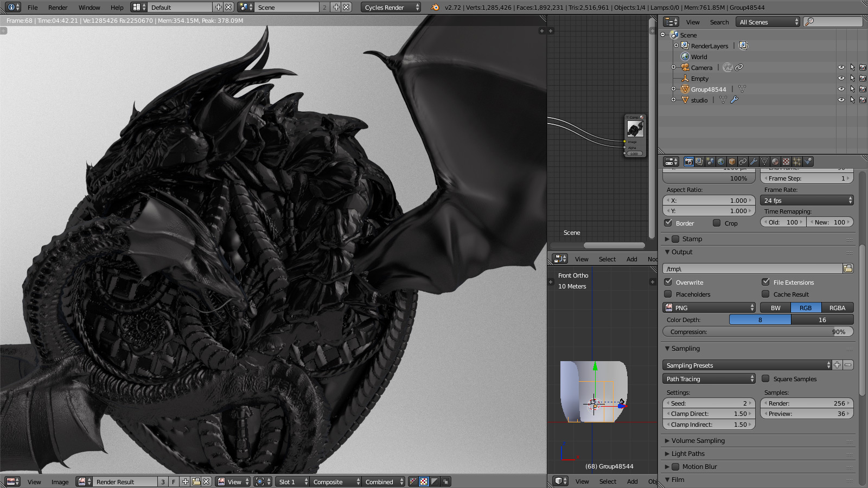Disable the Border checkbox
The height and width of the screenshot is (488, 868).
click(x=668, y=223)
